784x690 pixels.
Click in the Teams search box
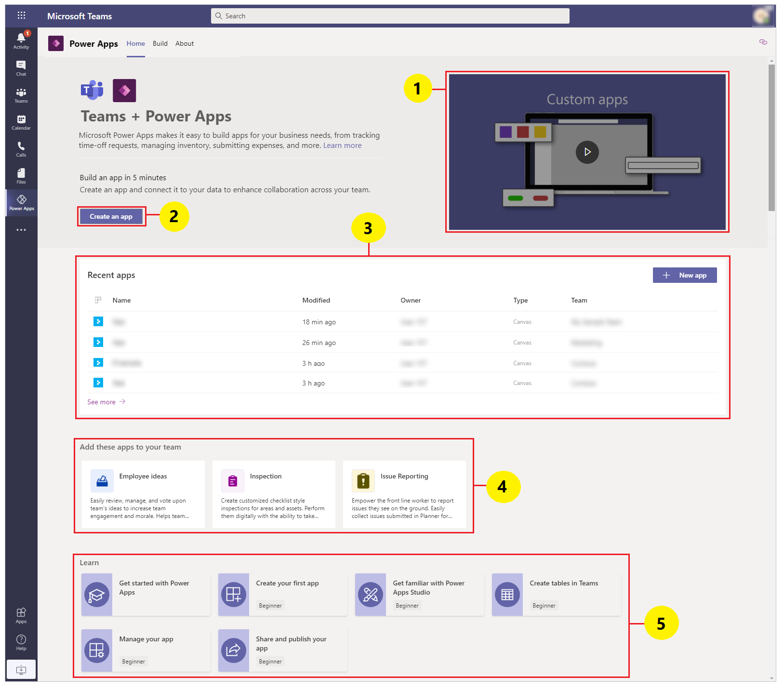pos(390,16)
